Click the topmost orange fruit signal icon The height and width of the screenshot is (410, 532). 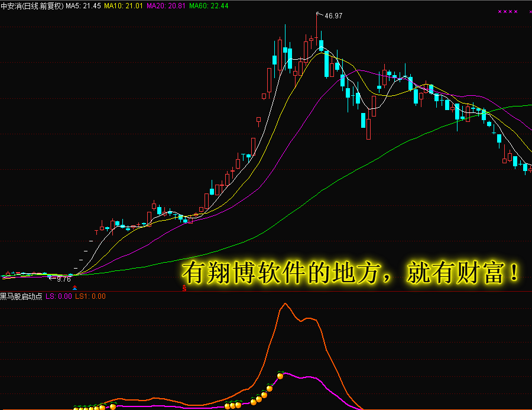click(x=280, y=375)
